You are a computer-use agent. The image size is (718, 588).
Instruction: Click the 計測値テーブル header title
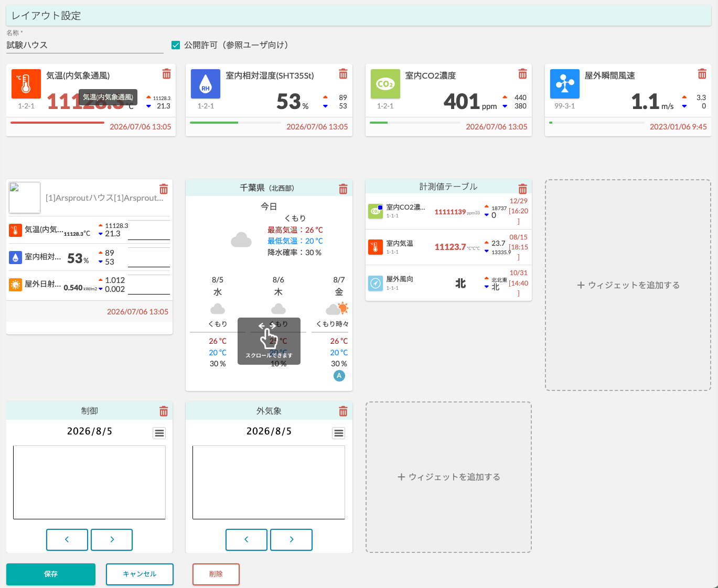tap(448, 187)
